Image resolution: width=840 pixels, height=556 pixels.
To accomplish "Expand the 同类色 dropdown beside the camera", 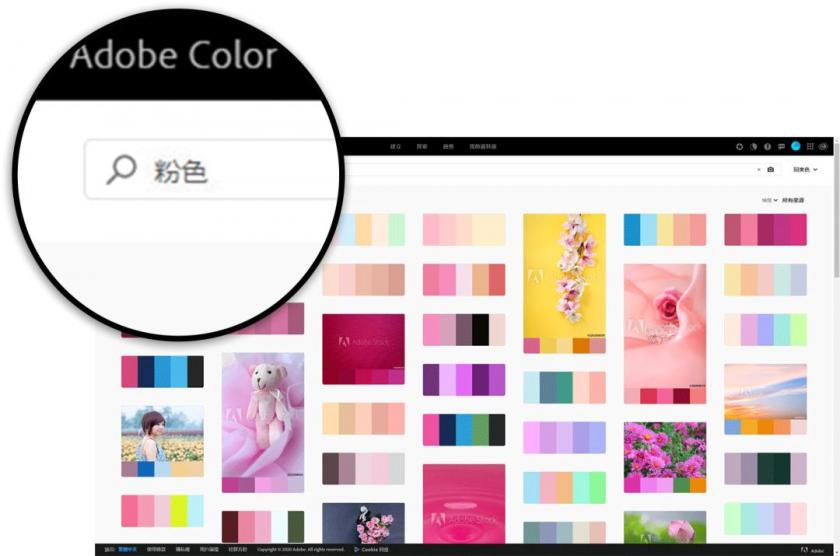I will coord(804,169).
